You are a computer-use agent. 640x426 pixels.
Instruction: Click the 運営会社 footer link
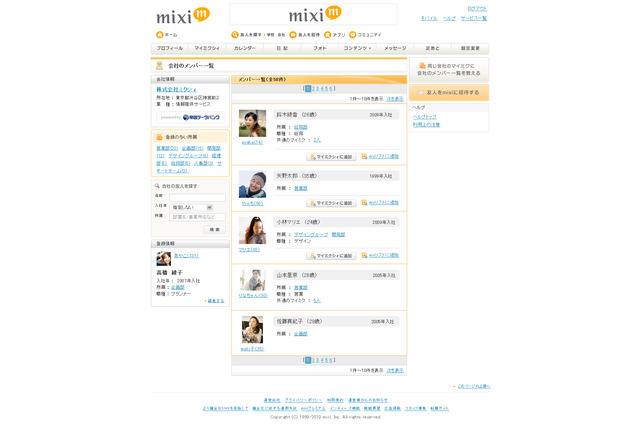(272, 400)
